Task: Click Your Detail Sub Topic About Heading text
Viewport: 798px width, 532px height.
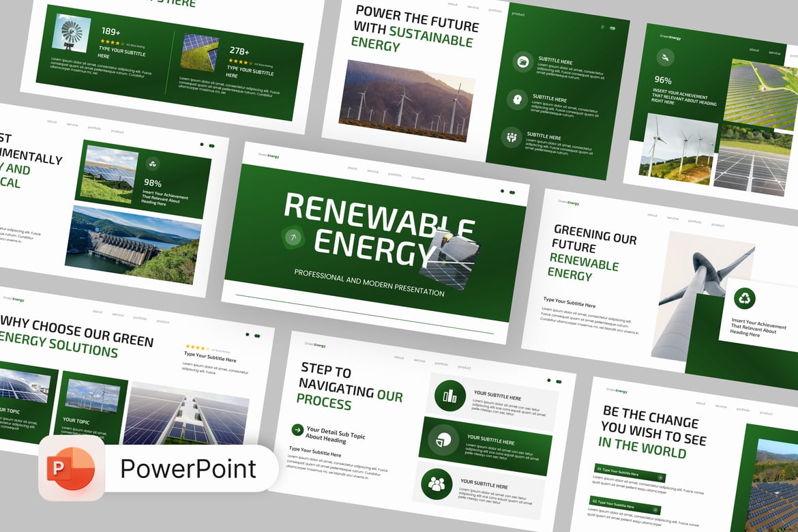Action: click(x=335, y=434)
